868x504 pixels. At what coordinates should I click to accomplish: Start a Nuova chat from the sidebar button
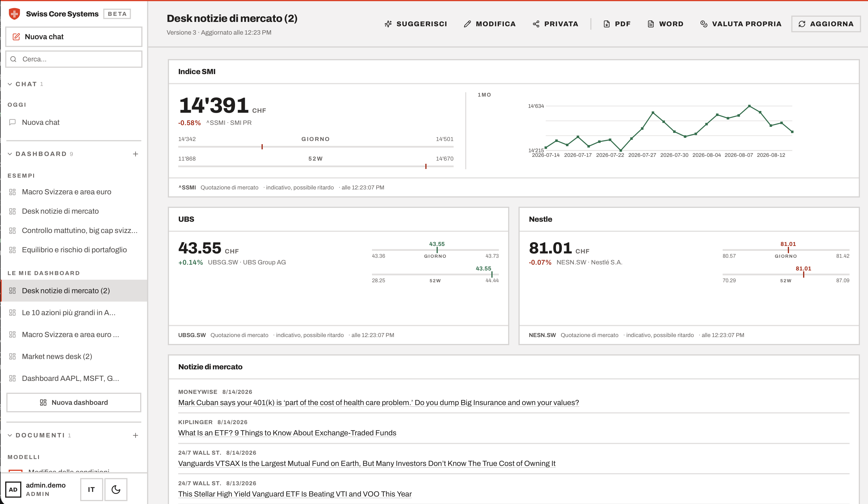pyautogui.click(x=74, y=37)
